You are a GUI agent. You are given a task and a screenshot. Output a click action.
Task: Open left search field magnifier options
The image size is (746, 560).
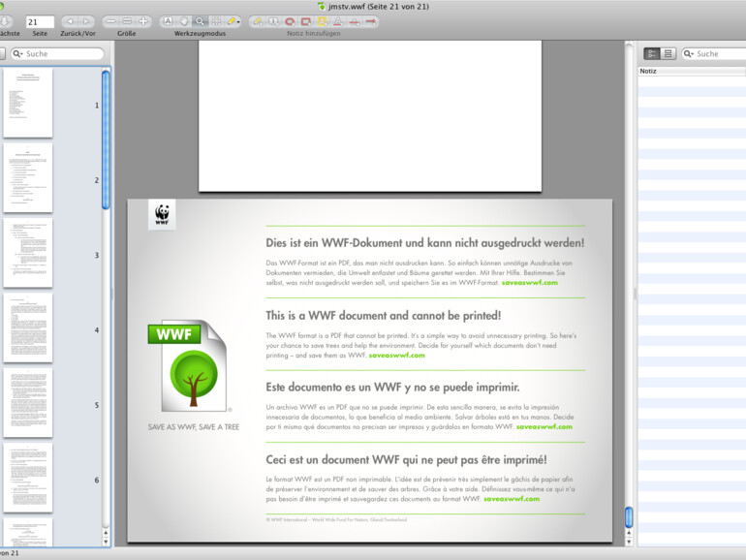coord(17,53)
